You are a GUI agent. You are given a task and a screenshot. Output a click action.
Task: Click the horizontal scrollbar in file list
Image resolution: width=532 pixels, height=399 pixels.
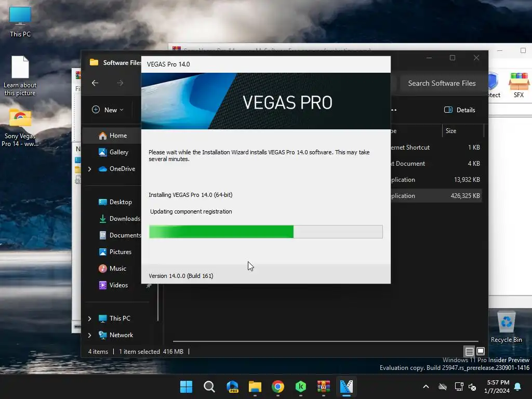[325, 341]
